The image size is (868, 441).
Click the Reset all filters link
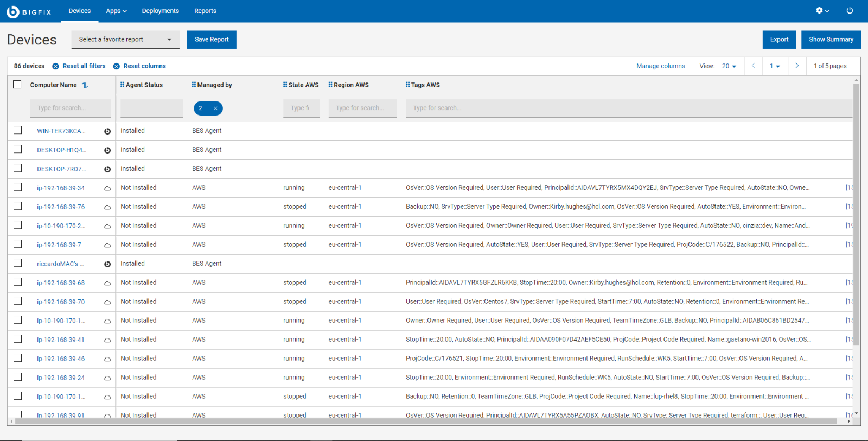click(x=84, y=66)
